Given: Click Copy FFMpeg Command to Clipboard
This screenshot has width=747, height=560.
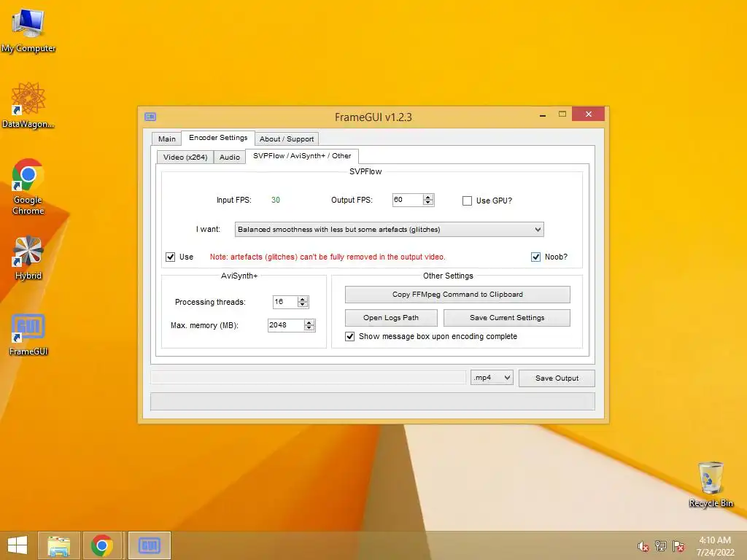Looking at the screenshot, I should [x=457, y=295].
